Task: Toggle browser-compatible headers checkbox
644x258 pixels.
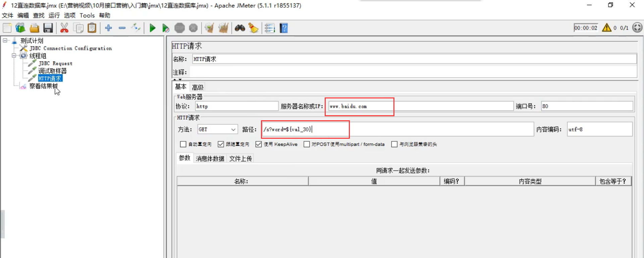Action: (x=394, y=144)
